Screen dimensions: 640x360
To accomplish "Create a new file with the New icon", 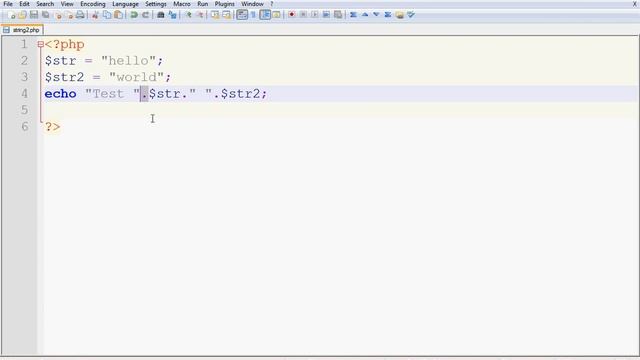I will tap(11, 15).
